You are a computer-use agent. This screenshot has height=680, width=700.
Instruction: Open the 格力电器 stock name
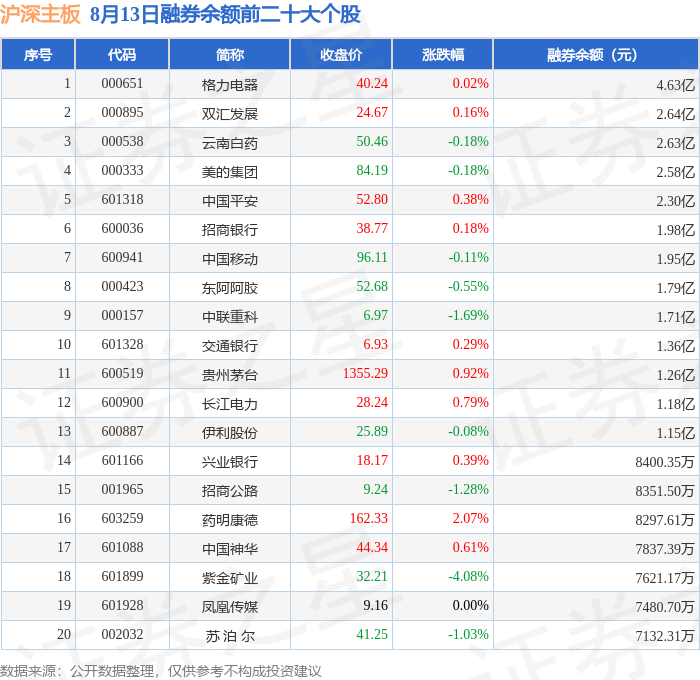(x=229, y=84)
